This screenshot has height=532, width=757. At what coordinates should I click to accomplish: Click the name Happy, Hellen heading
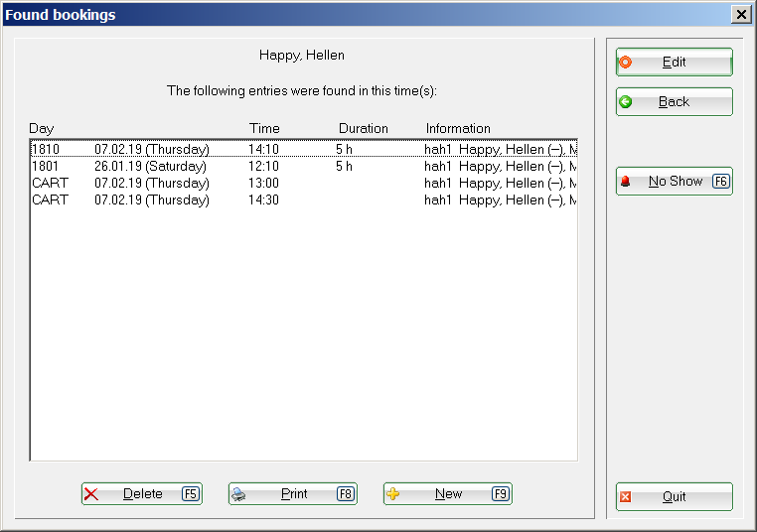tap(302, 55)
